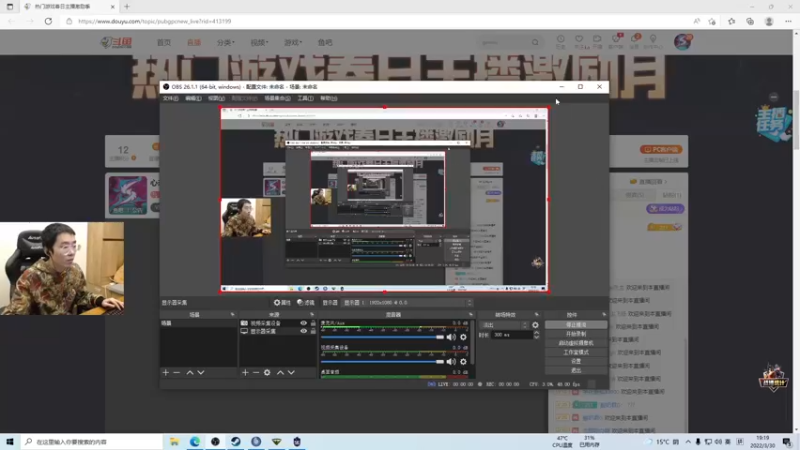Viewport: 800px width, 450px height.
Task: Click the Start Recording button in Controls
Action: pyautogui.click(x=576, y=334)
